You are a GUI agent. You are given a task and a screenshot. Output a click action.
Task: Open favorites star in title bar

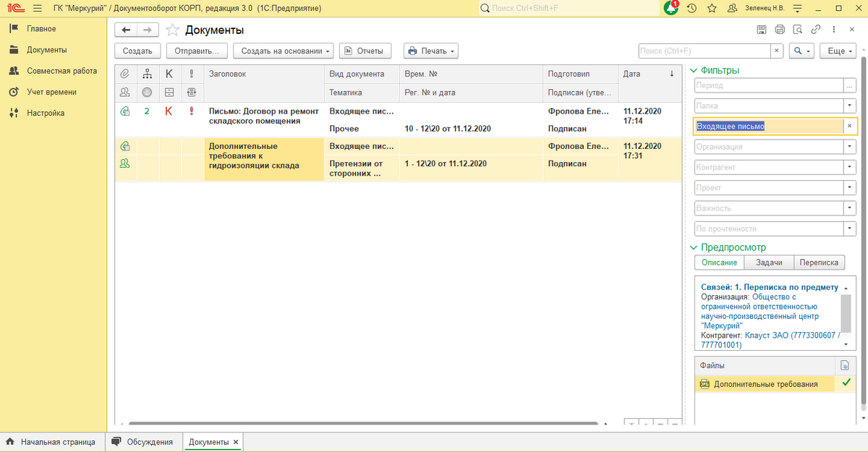click(712, 9)
